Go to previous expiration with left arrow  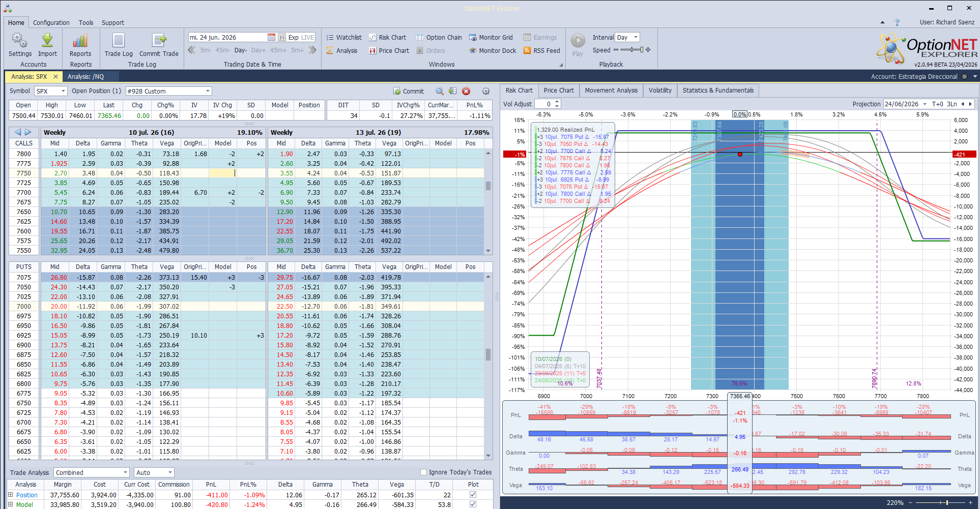[18, 132]
